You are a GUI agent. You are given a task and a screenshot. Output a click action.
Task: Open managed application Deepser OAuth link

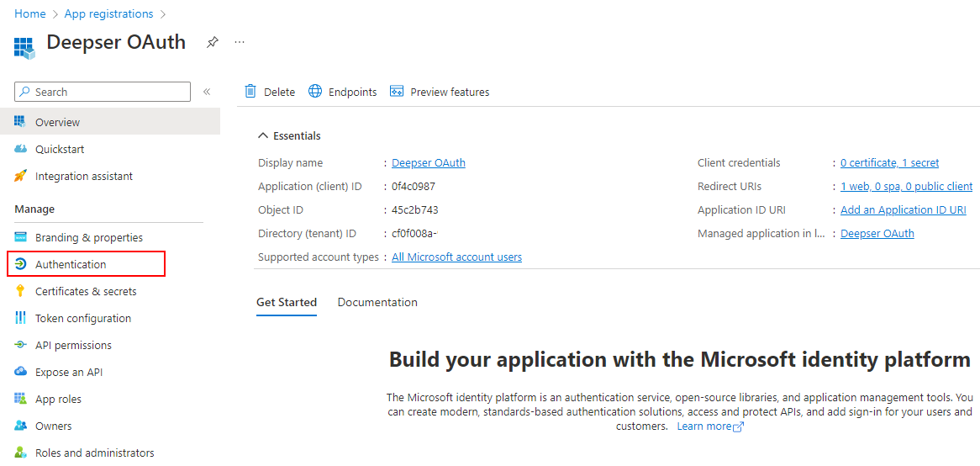point(877,233)
